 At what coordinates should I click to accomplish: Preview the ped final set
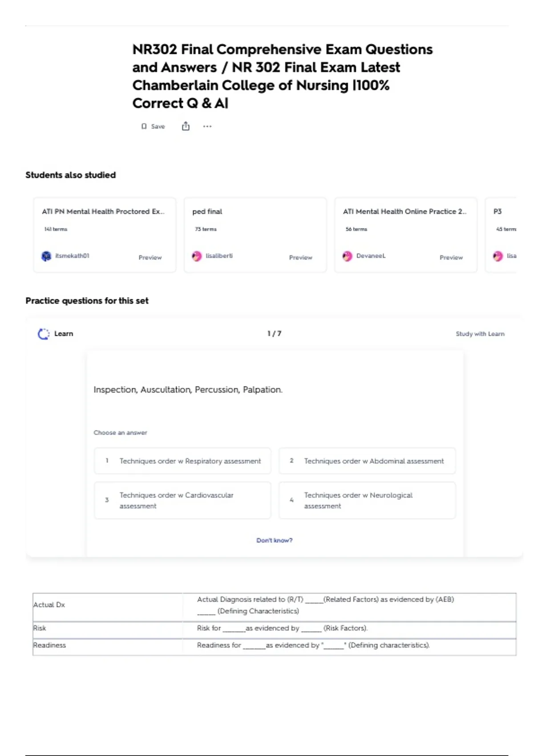click(x=300, y=257)
